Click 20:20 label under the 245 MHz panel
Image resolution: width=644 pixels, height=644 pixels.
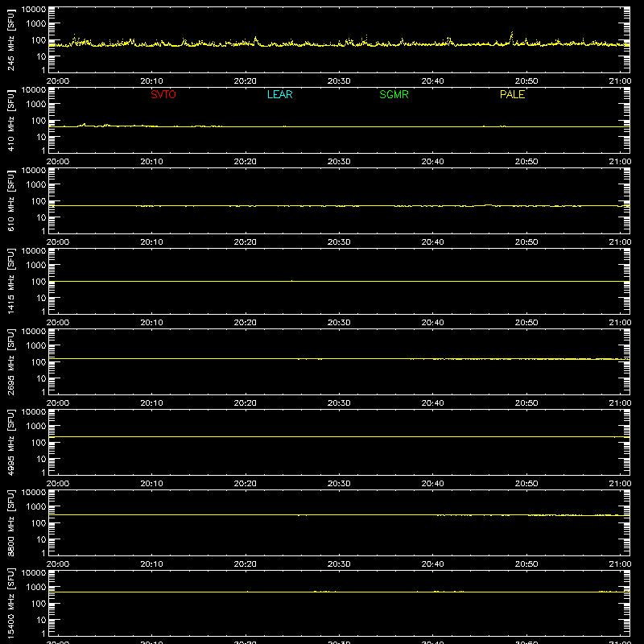coord(246,81)
